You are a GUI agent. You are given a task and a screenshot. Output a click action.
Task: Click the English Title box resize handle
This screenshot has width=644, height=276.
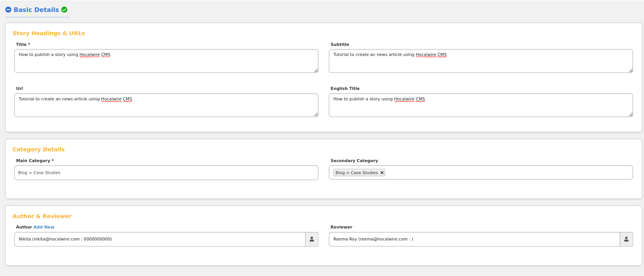pos(630,114)
